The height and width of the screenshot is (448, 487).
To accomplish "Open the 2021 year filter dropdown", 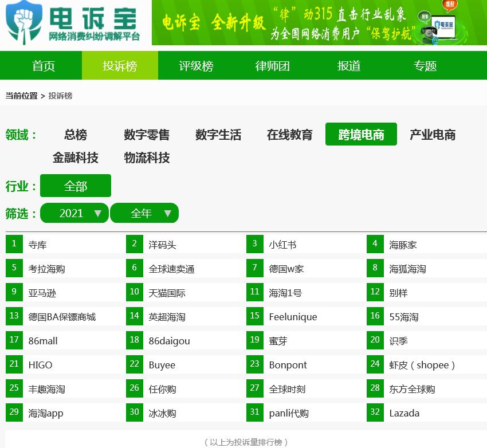I will [74, 213].
